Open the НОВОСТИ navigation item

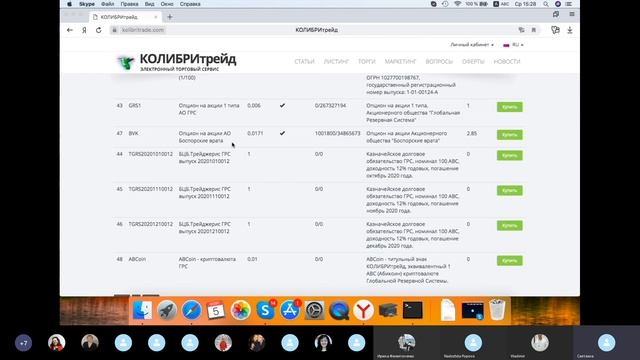pyautogui.click(x=507, y=62)
